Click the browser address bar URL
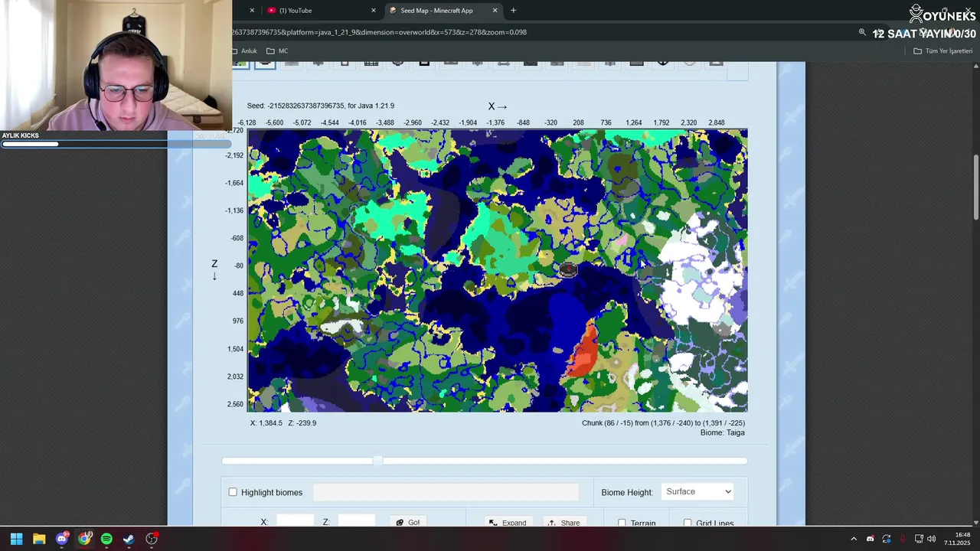Screen dimensions: 980x551 point(379,32)
